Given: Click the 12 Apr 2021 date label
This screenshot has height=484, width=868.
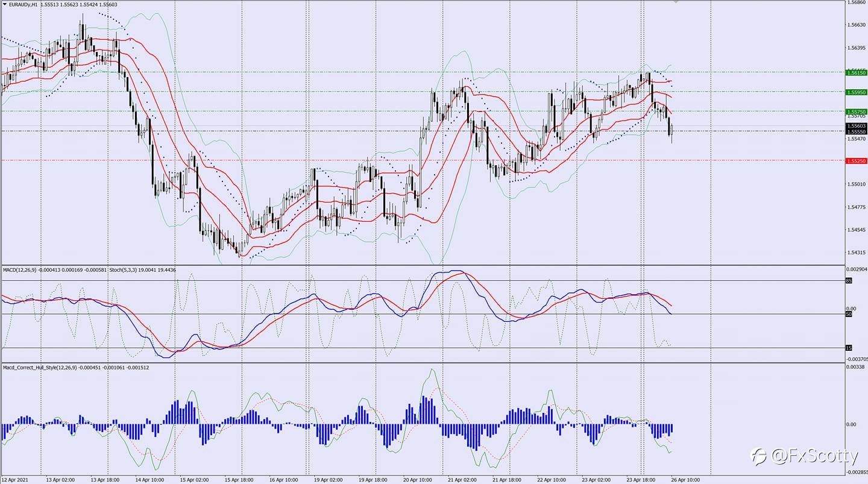Looking at the screenshot, I should [15, 480].
